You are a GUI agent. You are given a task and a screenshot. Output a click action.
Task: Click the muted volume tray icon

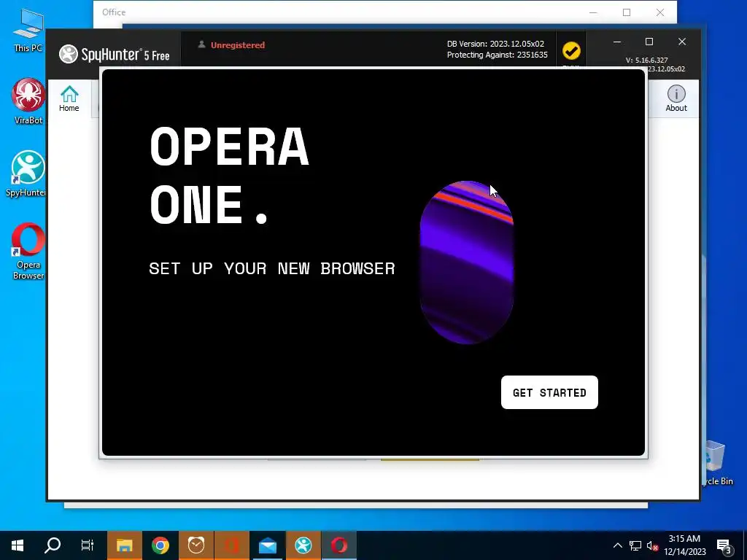click(652, 545)
